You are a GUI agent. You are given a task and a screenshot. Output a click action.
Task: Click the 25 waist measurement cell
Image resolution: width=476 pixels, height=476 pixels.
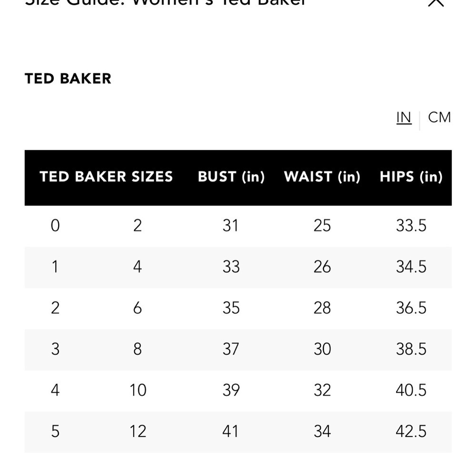coord(322,226)
